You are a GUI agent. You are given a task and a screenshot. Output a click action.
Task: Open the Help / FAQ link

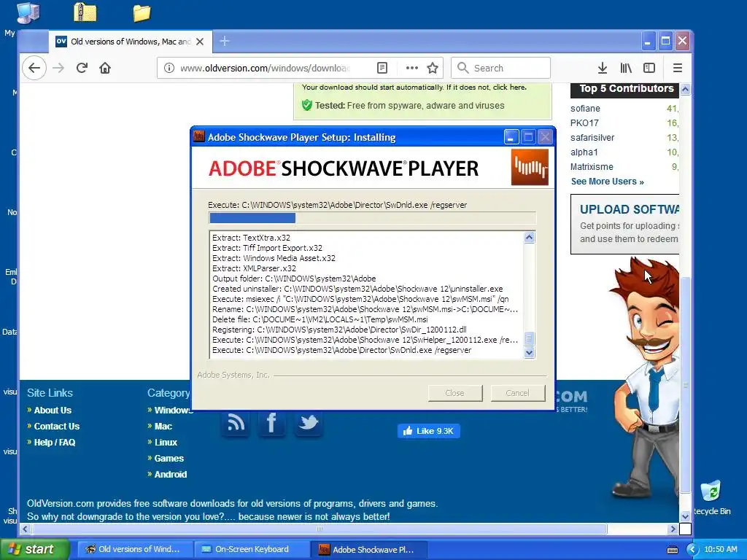click(x=54, y=443)
